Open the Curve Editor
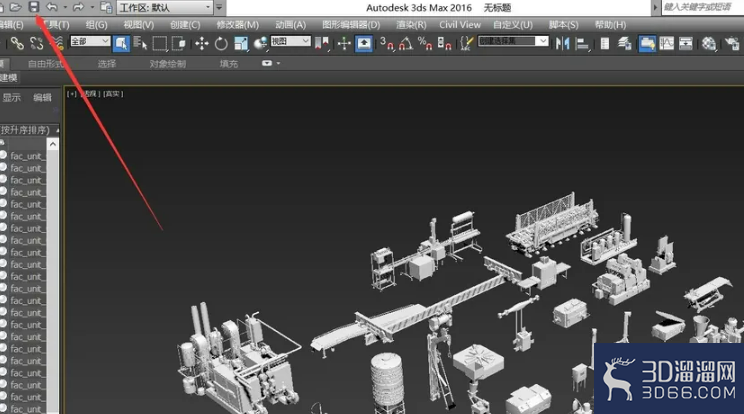 (x=667, y=44)
